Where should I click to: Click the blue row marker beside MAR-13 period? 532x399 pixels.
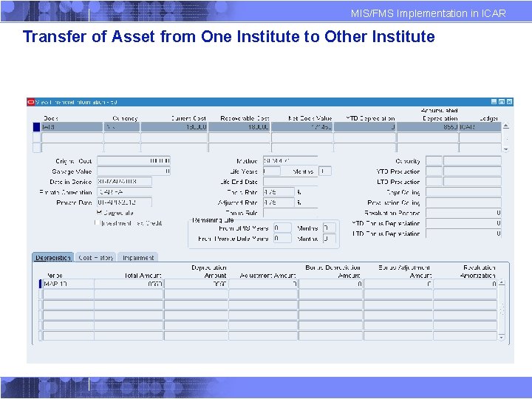(x=41, y=284)
